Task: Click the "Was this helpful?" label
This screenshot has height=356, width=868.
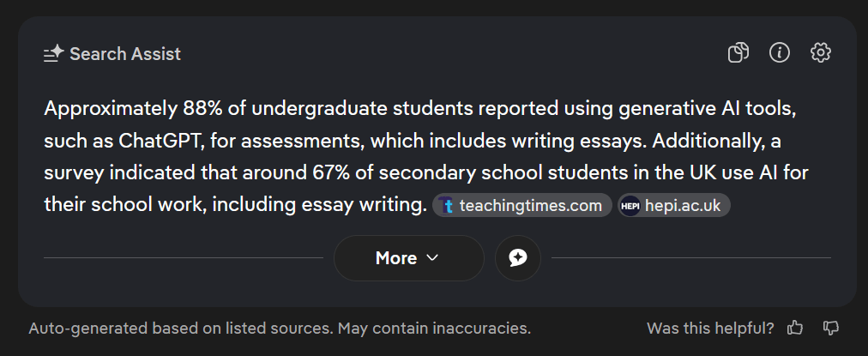Action: tap(710, 328)
